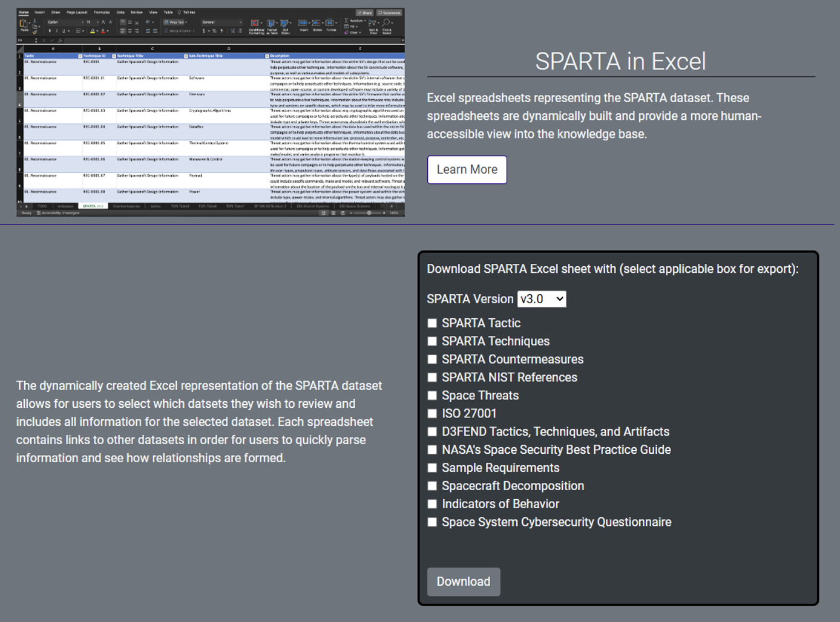Select the SPARTA NIST References checkbox
Screen dimensions: 840x622
pos(432,378)
